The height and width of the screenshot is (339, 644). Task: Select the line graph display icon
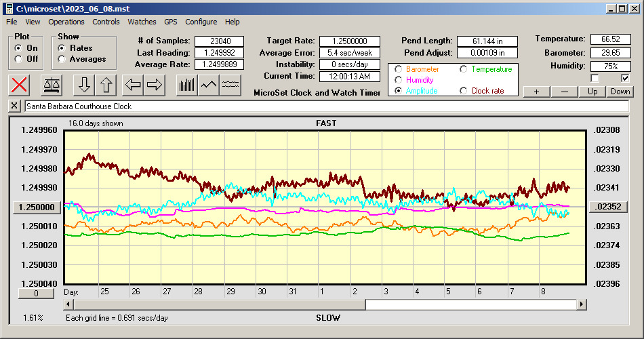pos(209,85)
